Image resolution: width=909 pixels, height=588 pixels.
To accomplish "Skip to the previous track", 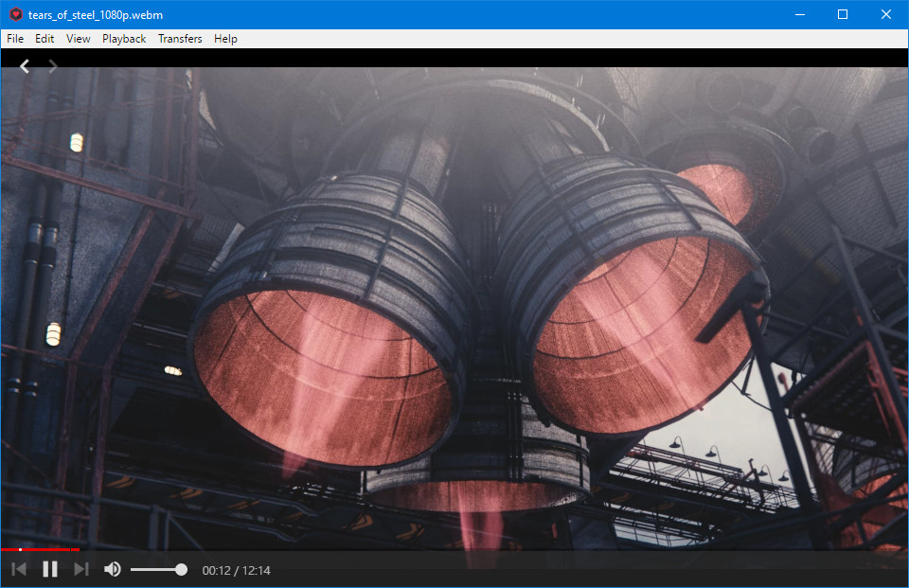I will click(19, 569).
